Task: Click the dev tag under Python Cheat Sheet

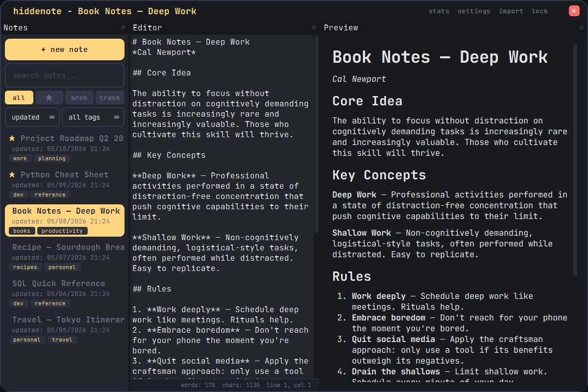Action: (18, 195)
